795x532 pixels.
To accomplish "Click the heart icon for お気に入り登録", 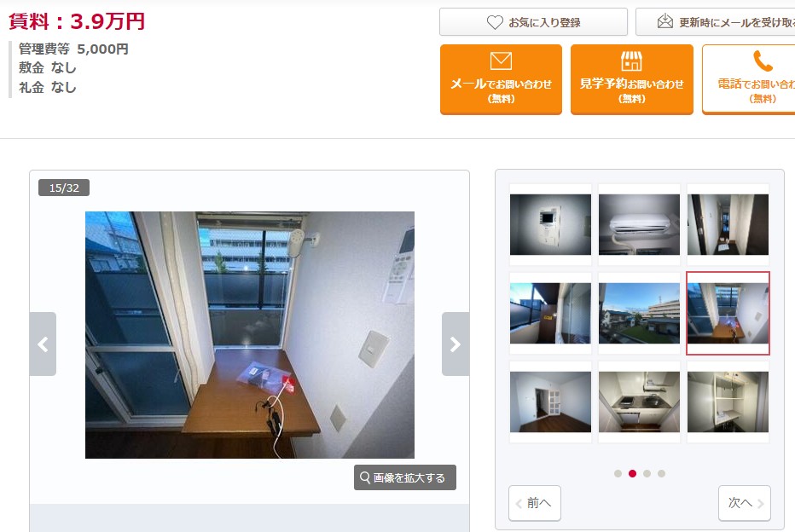I will point(495,22).
